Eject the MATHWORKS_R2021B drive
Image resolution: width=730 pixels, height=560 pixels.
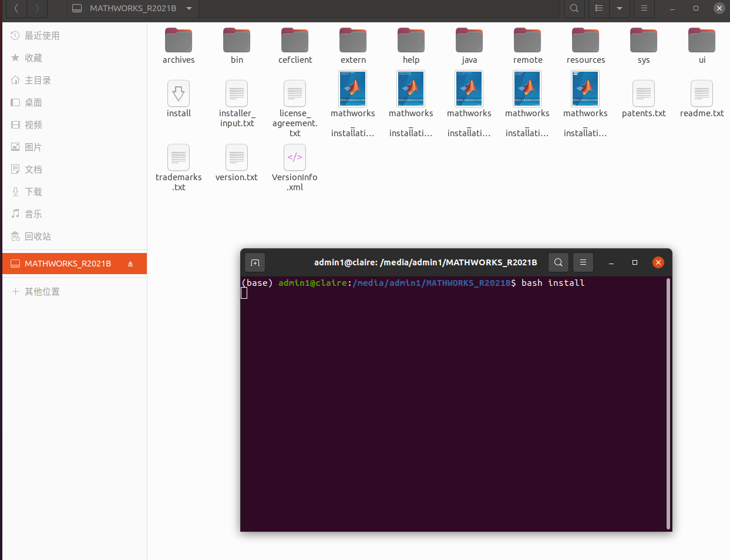(x=130, y=264)
